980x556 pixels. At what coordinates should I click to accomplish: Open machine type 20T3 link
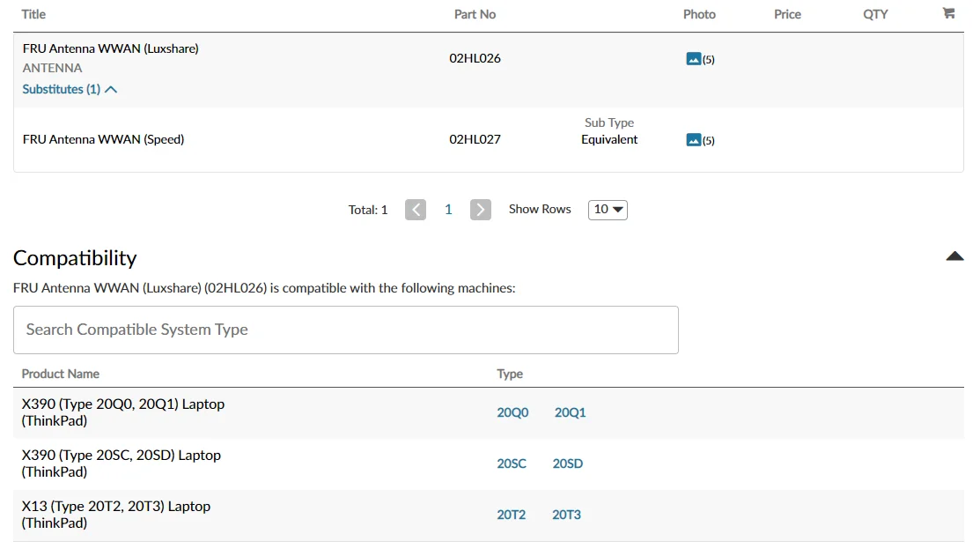point(566,515)
